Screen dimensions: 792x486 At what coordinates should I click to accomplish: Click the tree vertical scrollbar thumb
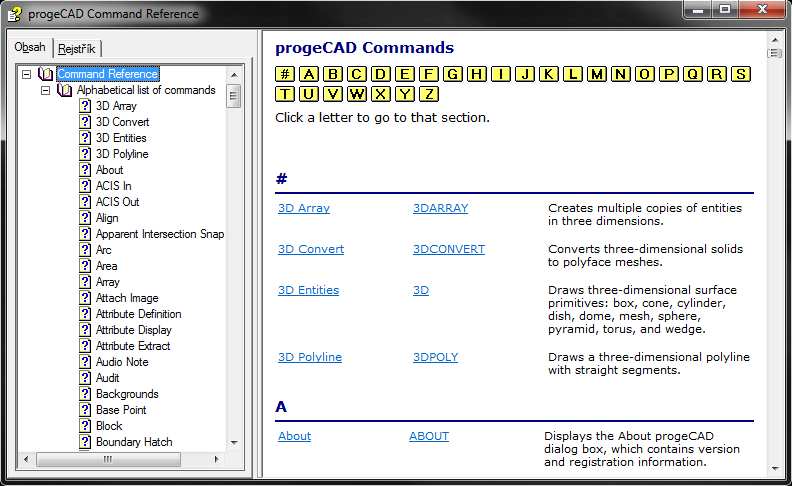(x=233, y=96)
